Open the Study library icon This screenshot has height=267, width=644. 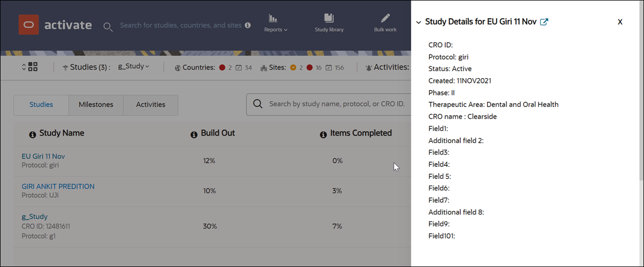click(329, 18)
